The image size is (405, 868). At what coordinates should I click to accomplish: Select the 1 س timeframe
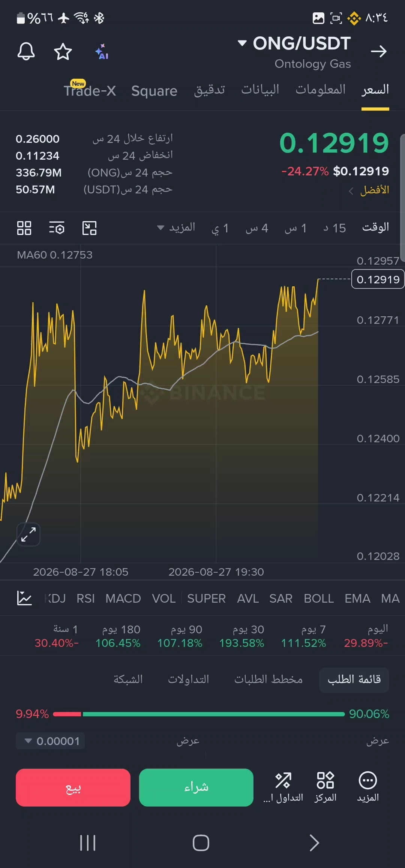click(x=296, y=228)
